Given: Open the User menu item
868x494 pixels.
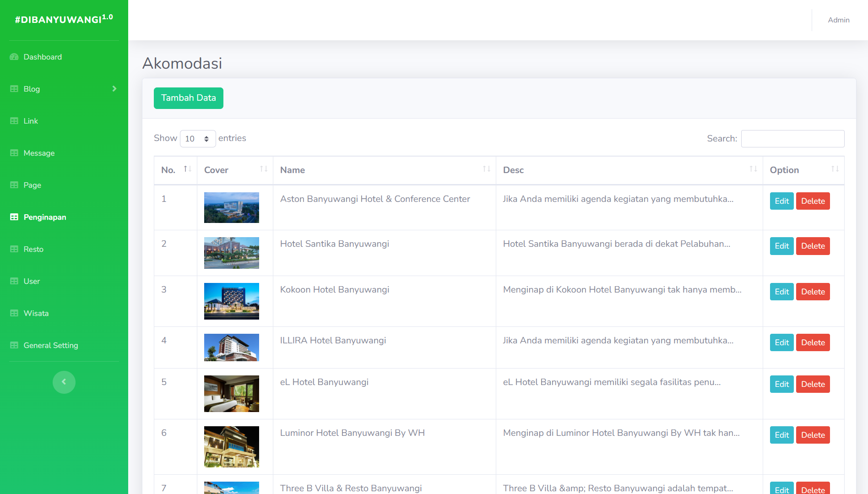Looking at the screenshot, I should click(x=64, y=281).
